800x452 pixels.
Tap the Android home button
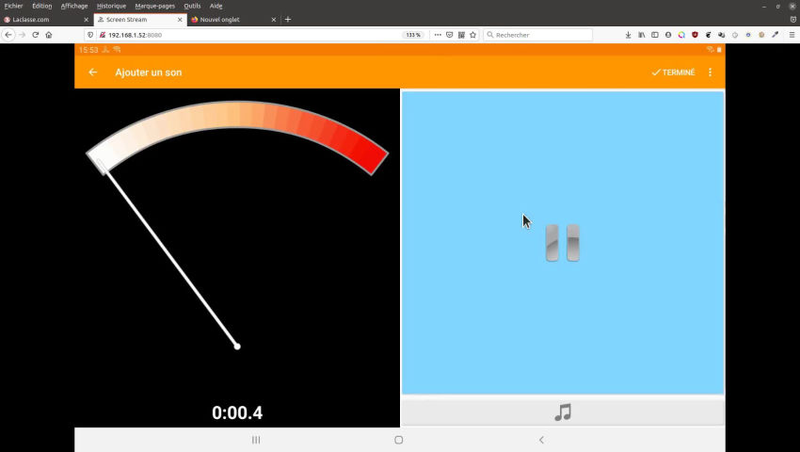point(399,440)
